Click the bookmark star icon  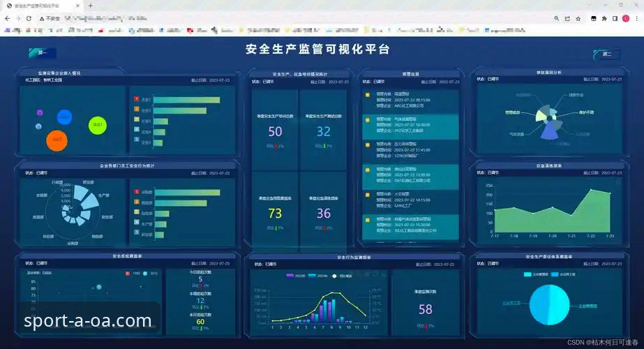(578, 19)
